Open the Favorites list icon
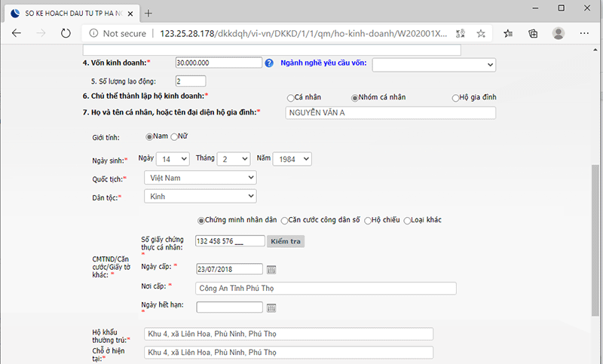603x364 pixels. tap(508, 33)
